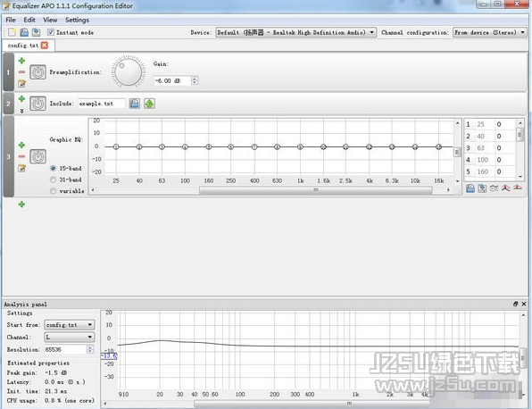Screen dimensions: 532x409
Task: Select the 31-band radio button
Action: (x=53, y=179)
